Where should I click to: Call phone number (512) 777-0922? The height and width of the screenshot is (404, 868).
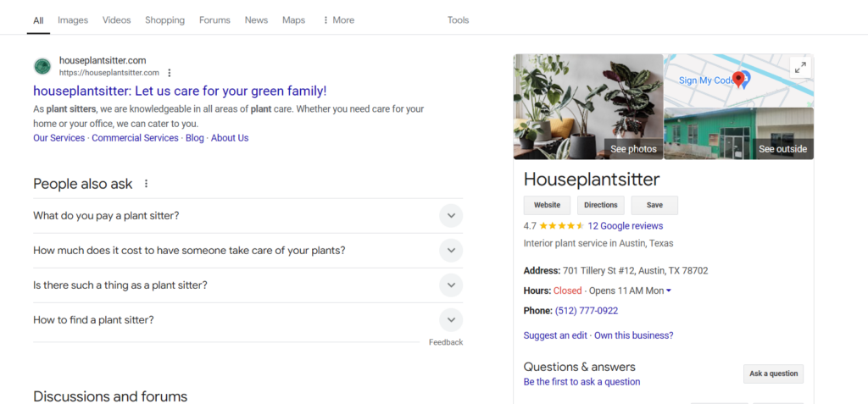pyautogui.click(x=587, y=311)
